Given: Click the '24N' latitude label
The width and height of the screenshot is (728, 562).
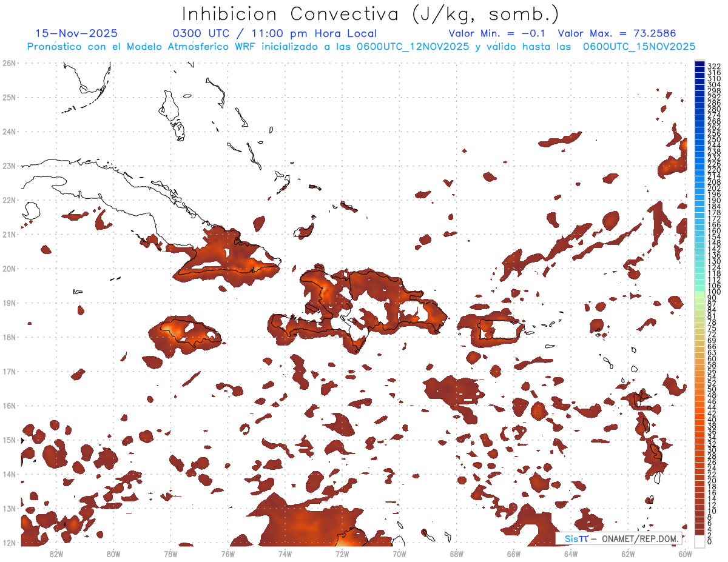Looking at the screenshot, I should (8, 131).
